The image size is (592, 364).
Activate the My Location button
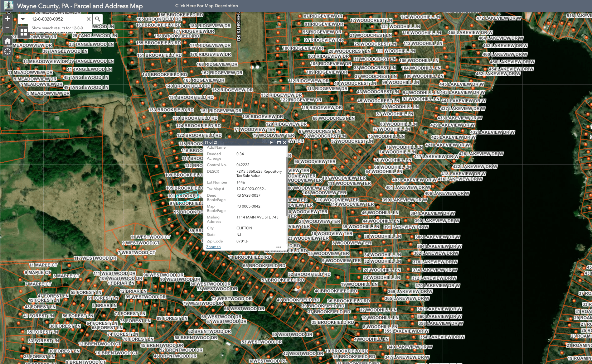tap(7, 51)
